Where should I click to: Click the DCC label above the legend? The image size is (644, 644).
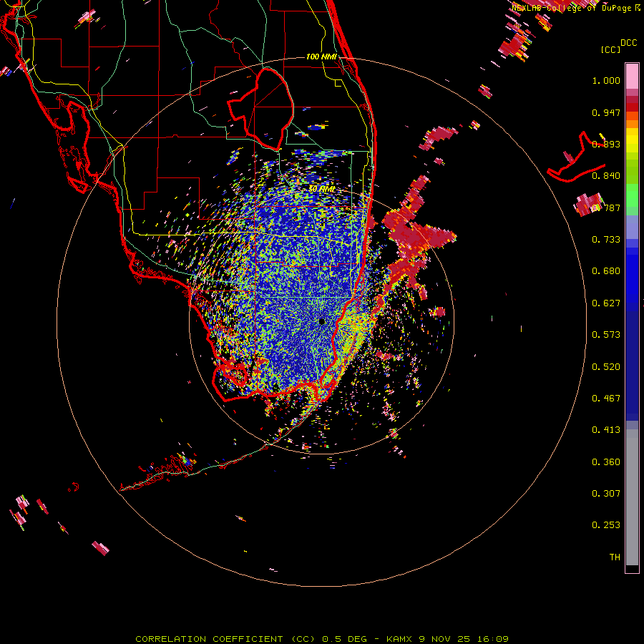click(628, 43)
